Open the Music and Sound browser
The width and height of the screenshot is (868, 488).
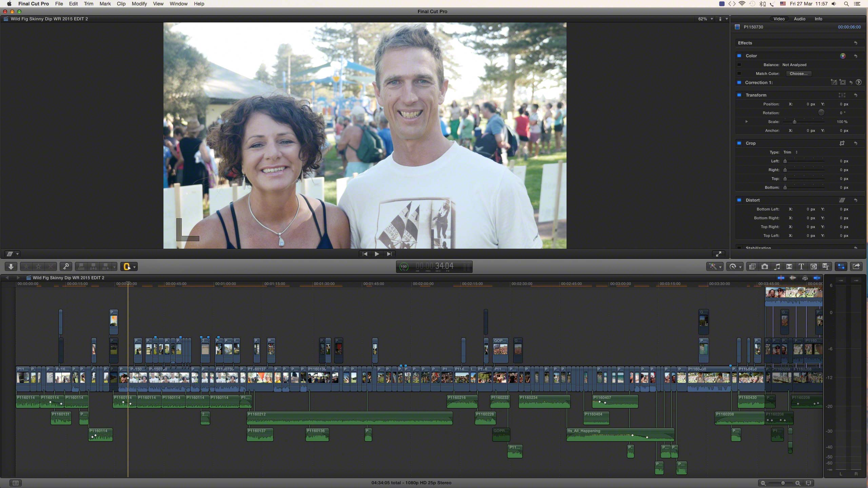coord(777,267)
